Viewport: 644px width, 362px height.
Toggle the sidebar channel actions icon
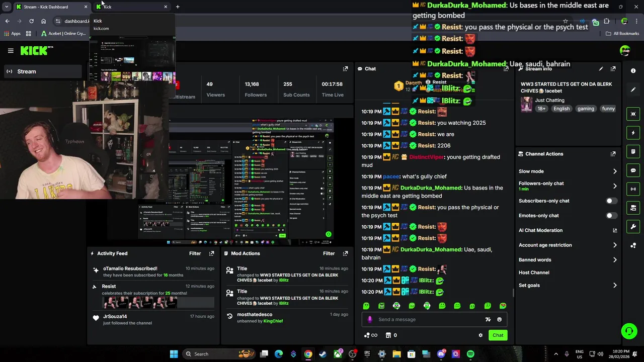pos(633,208)
